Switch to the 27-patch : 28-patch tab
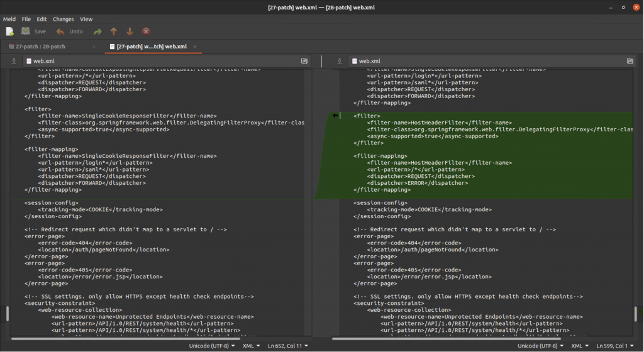The width and height of the screenshot is (644, 352). [x=42, y=47]
